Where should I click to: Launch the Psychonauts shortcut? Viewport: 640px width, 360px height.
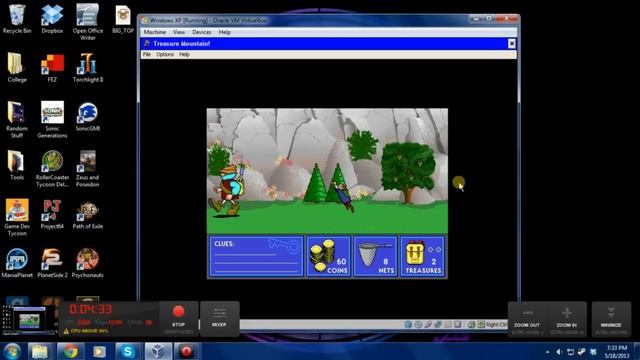(x=87, y=263)
